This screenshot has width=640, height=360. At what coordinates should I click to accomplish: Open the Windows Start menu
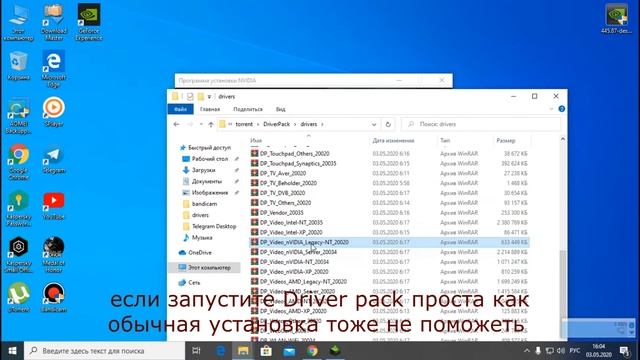coord(12,351)
